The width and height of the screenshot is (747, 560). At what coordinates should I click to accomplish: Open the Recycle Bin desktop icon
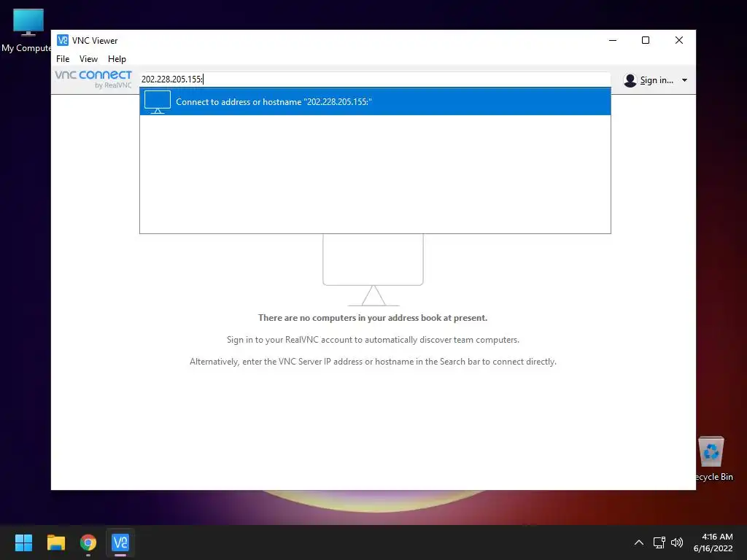pos(712,459)
